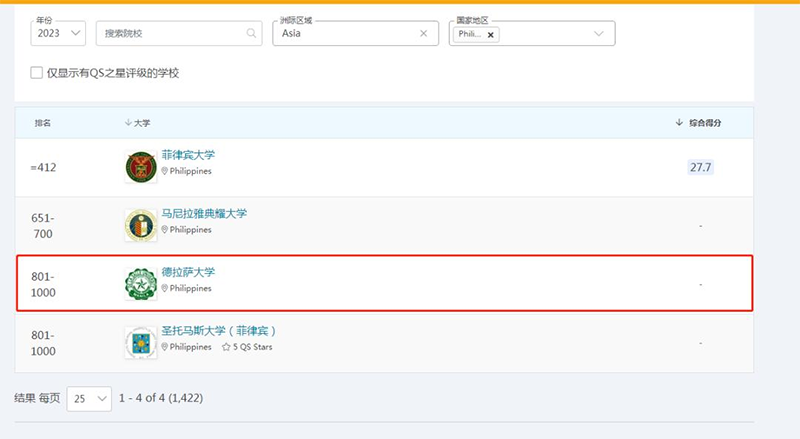Image resolution: width=800 pixels, height=439 pixels.
Task: Click University of the Philippines logo
Action: tap(141, 167)
